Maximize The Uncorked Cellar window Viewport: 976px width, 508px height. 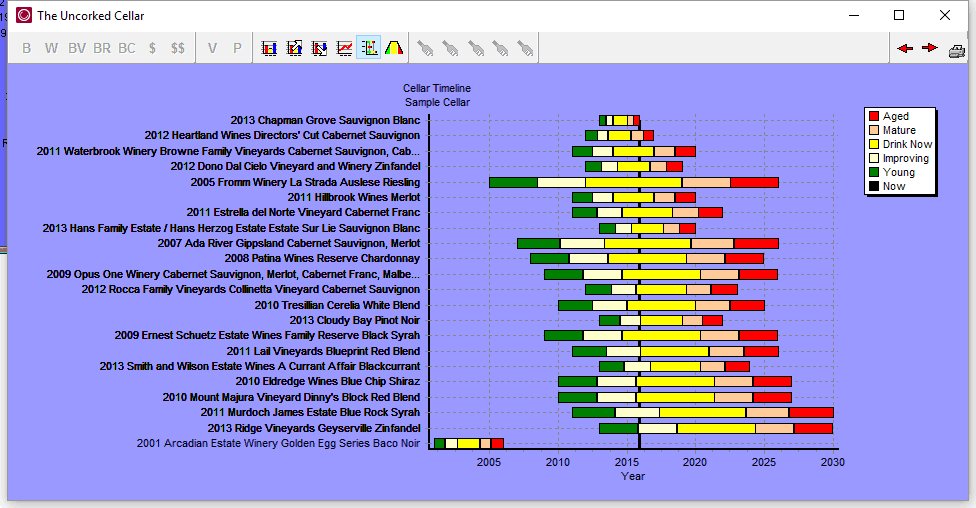[x=899, y=16]
